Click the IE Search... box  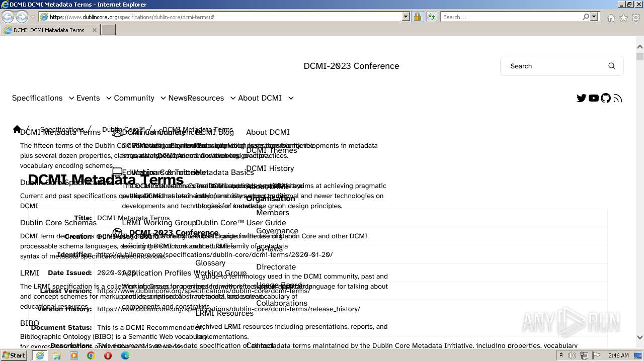tap(511, 17)
